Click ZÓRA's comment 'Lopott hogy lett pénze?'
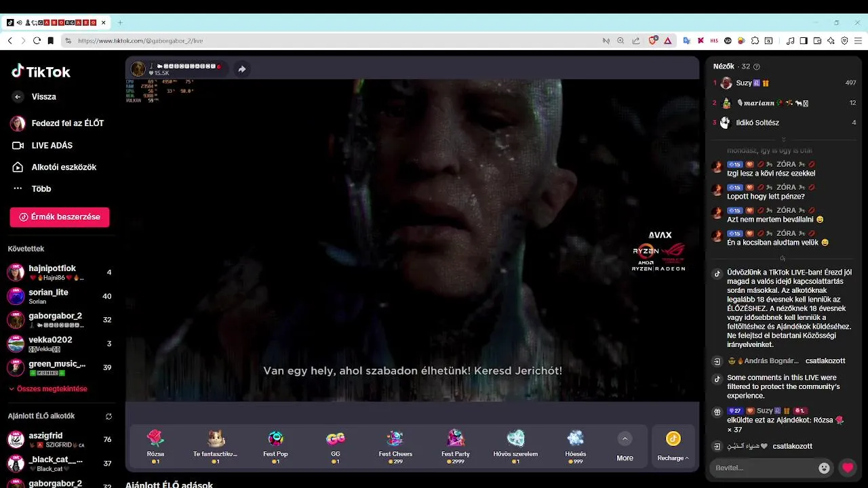Viewport: 868px width, 488px height. [766, 197]
